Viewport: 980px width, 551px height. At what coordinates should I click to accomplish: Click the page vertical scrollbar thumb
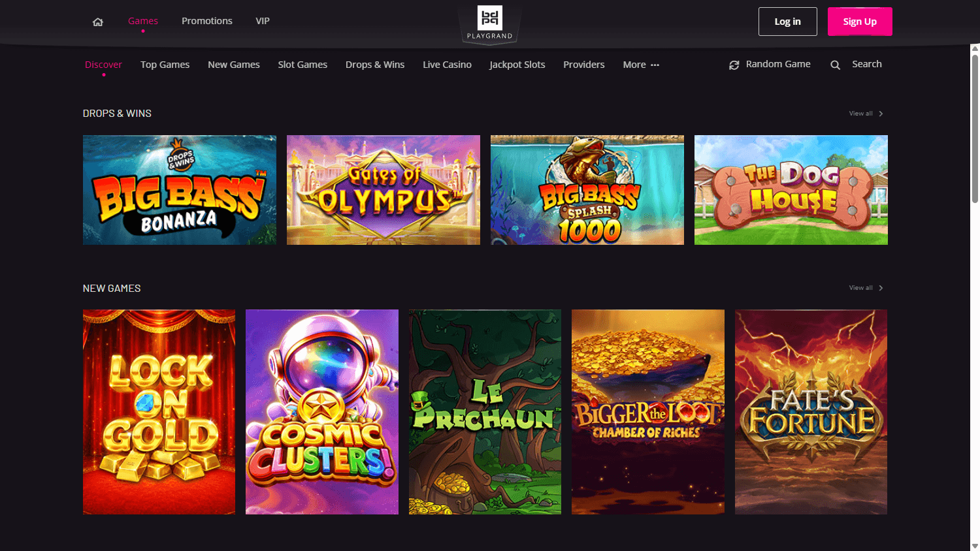pyautogui.click(x=975, y=129)
